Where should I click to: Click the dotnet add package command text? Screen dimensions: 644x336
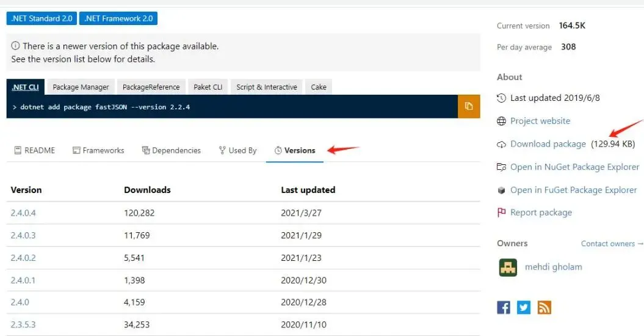coord(105,107)
